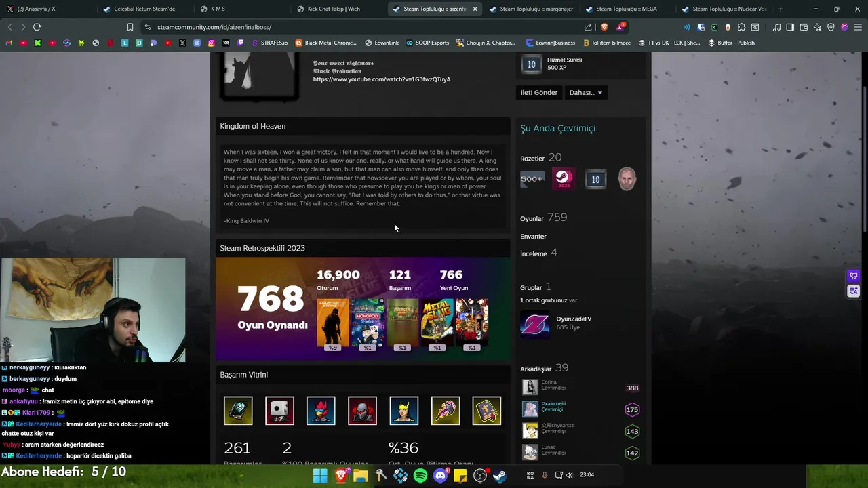Click the share page icon in address bar

588,27
